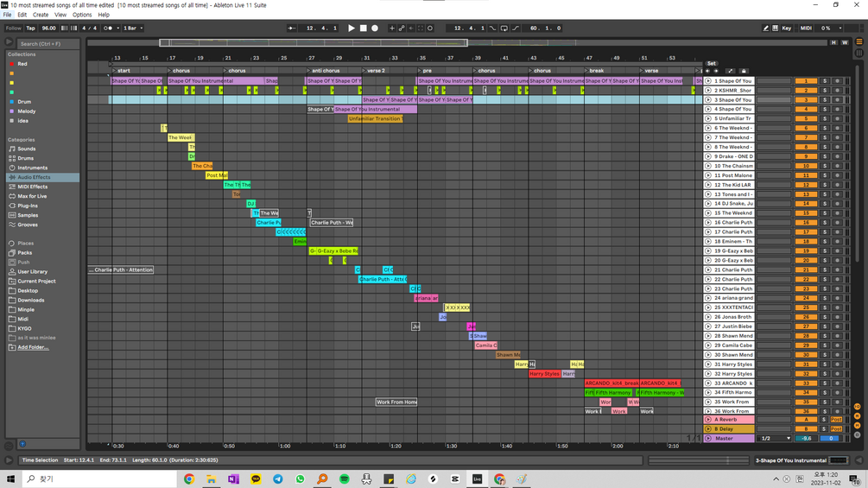Image resolution: width=868 pixels, height=488 pixels.
Task: Toggle Post button on A Reverb return
Action: point(836,420)
